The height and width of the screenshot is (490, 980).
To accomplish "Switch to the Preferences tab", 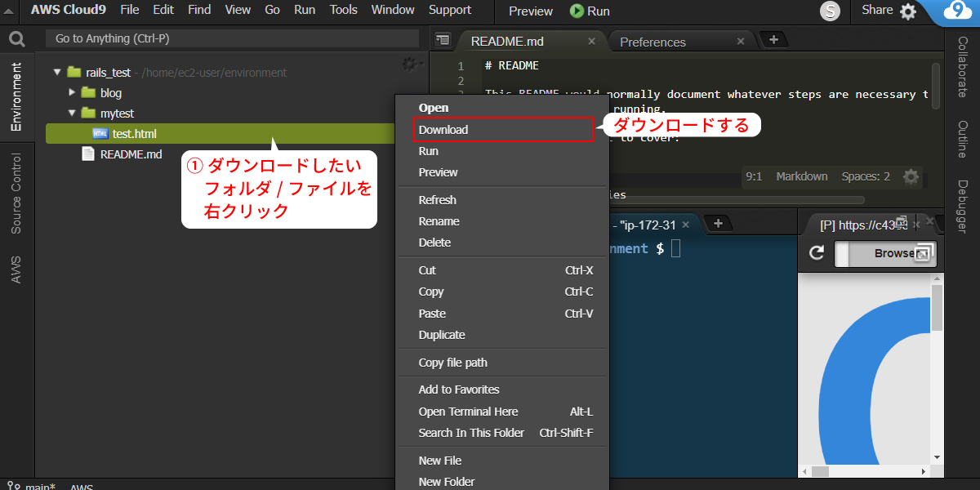I will (653, 42).
